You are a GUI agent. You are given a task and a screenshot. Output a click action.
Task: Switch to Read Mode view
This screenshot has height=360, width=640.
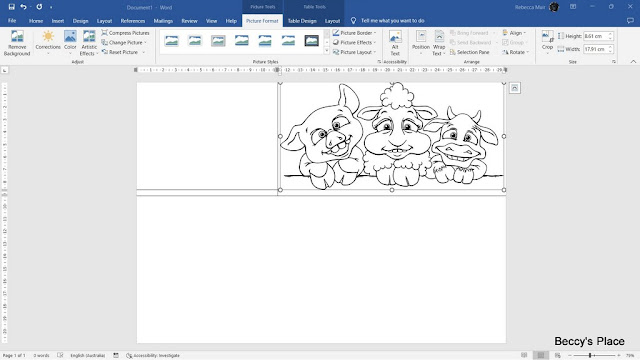(524, 356)
